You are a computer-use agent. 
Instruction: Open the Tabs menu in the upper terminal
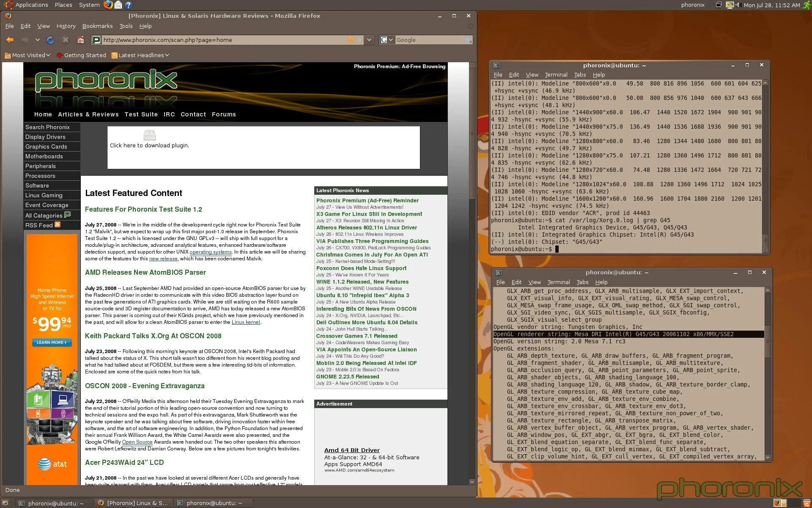(579, 75)
